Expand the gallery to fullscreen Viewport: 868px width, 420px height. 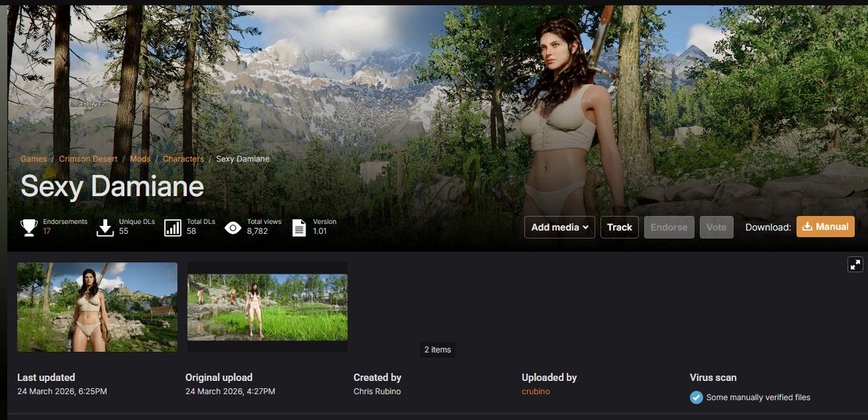tap(855, 265)
